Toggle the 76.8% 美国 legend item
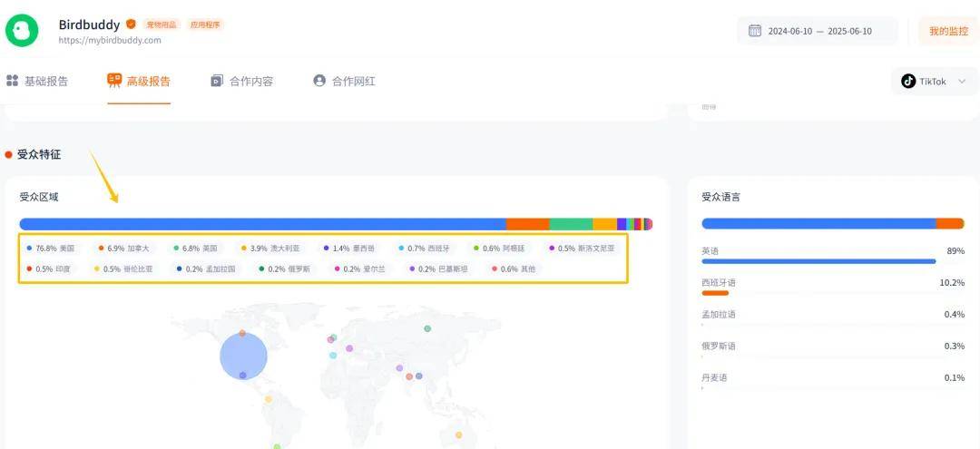The height and width of the screenshot is (449, 980). click(51, 248)
